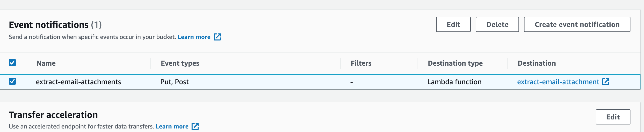Open the extract-email-attachment Lambda destination link
The width and height of the screenshot is (644, 132).
coord(558,82)
